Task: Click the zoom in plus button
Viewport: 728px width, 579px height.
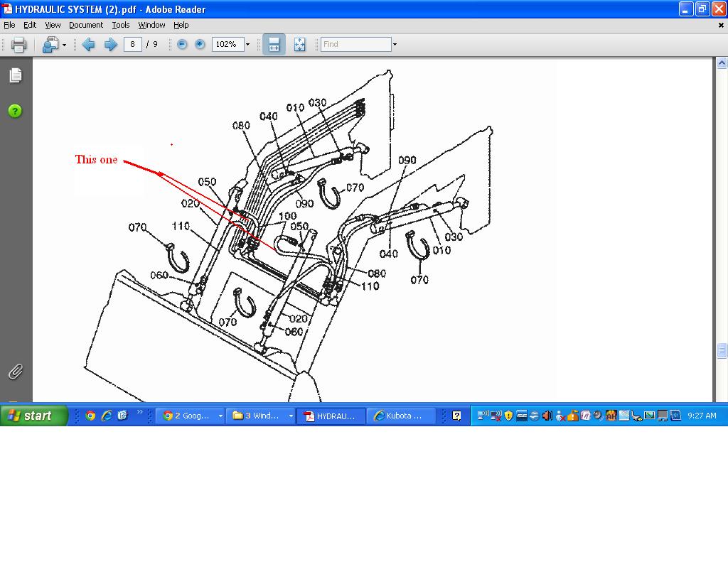Action: point(200,44)
